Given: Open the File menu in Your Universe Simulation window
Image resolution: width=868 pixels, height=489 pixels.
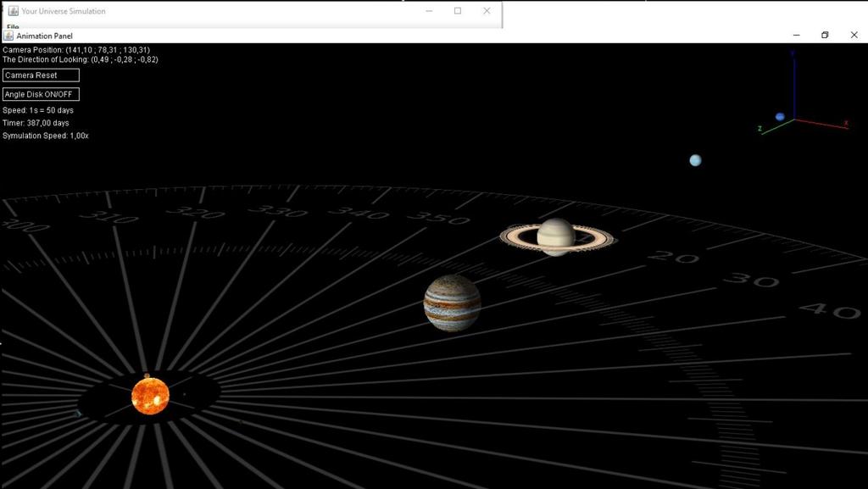Looking at the screenshot, I should click(13, 26).
